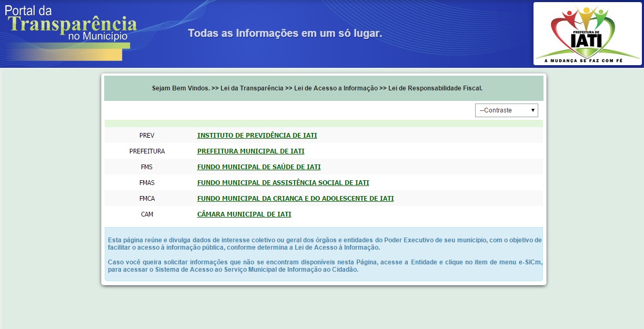
Task: Click 'Todas as Informações em um só lugar' slogan
Action: coord(285,33)
